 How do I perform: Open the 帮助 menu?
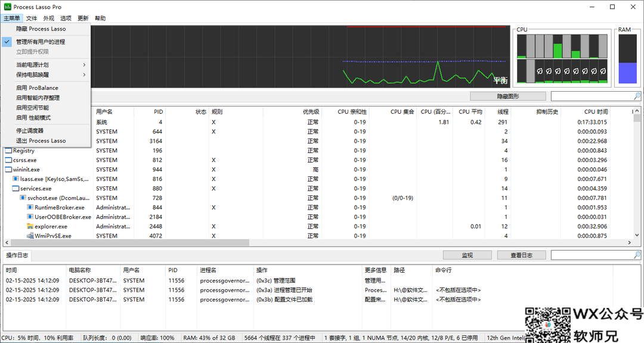100,18
